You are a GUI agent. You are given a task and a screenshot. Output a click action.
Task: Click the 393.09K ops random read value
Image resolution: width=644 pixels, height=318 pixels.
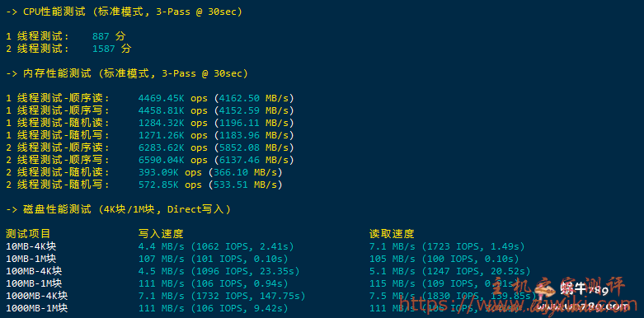(x=170, y=172)
